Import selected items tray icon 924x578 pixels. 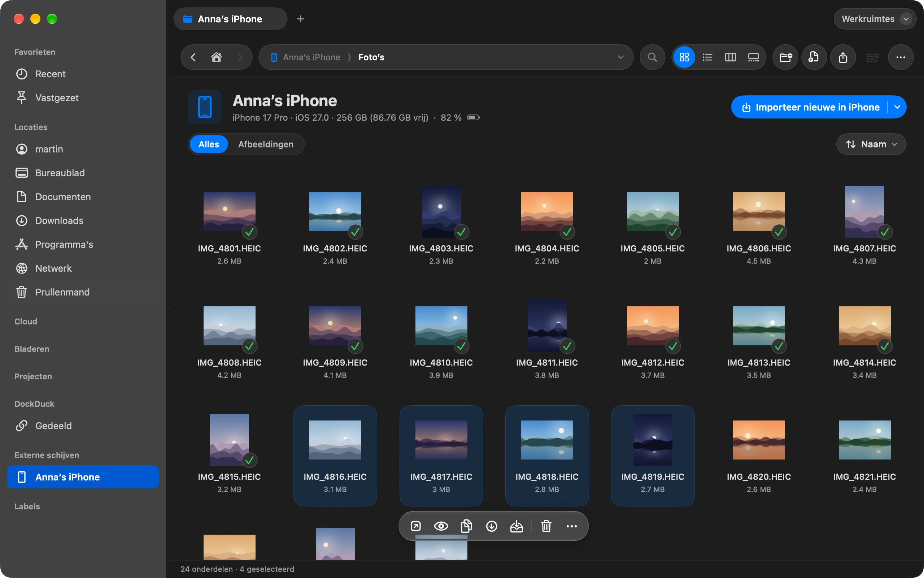coord(517,526)
